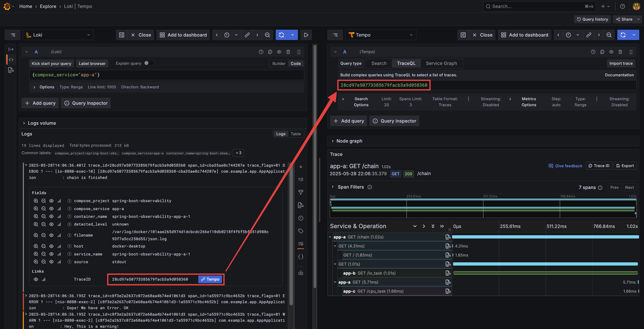Viewport: 644px width, 329px height.
Task: Show ad-hoc statistics for host field
Action: tap(59, 246)
